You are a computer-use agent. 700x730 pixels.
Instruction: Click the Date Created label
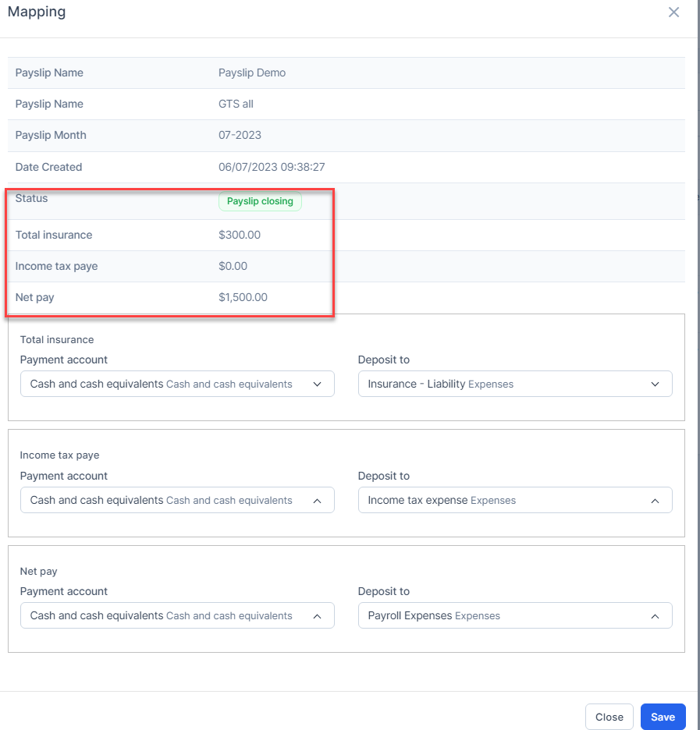pos(48,167)
